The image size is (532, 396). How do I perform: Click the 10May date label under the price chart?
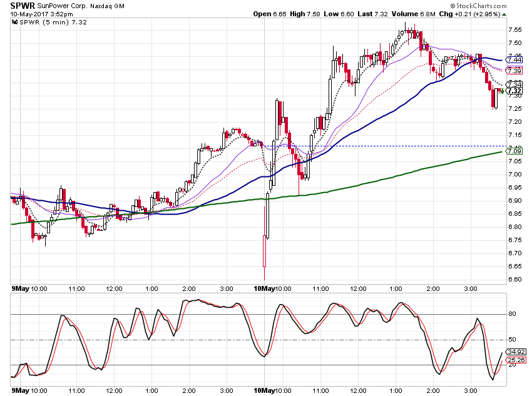[264, 288]
